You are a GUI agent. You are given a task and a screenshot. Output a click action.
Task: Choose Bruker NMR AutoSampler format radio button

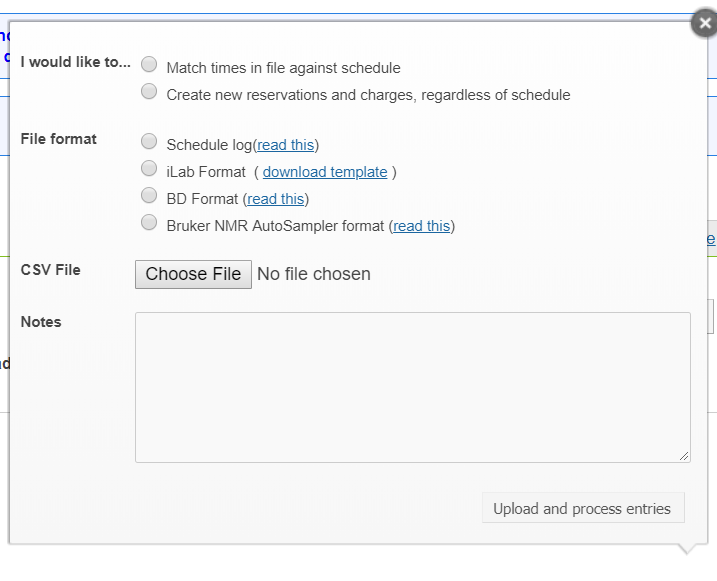point(149,222)
